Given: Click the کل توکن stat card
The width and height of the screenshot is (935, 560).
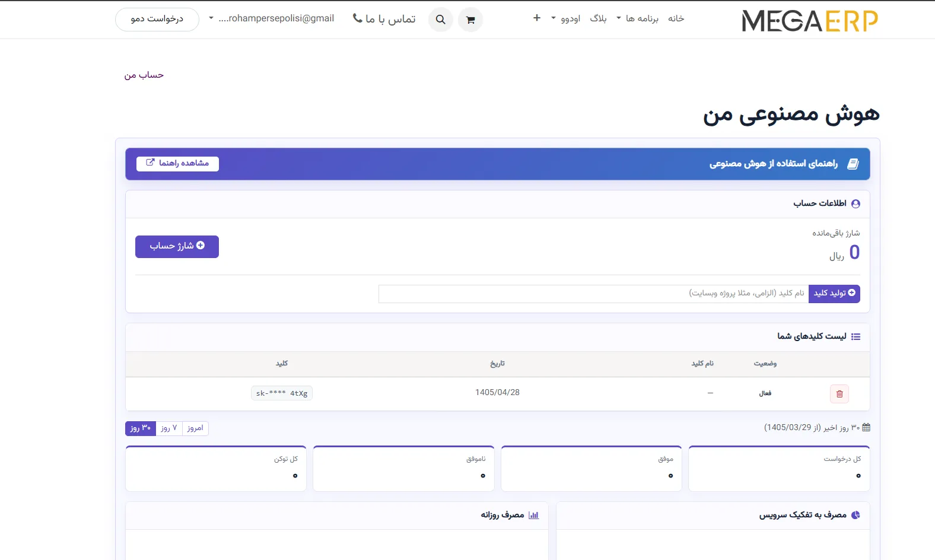Looking at the screenshot, I should [216, 469].
